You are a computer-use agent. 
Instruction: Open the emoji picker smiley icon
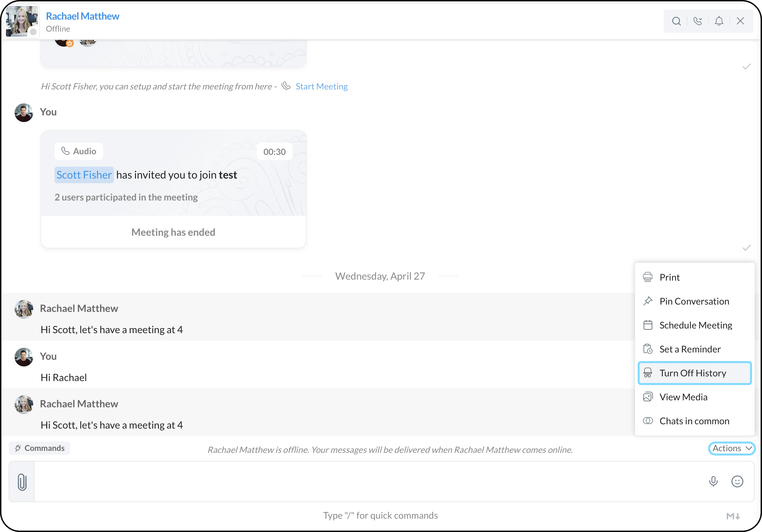pyautogui.click(x=737, y=481)
